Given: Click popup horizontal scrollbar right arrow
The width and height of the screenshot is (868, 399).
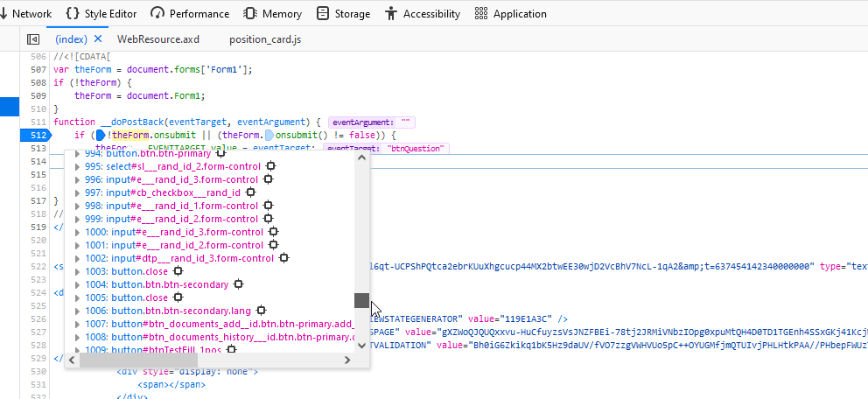Looking at the screenshot, I should [x=347, y=360].
